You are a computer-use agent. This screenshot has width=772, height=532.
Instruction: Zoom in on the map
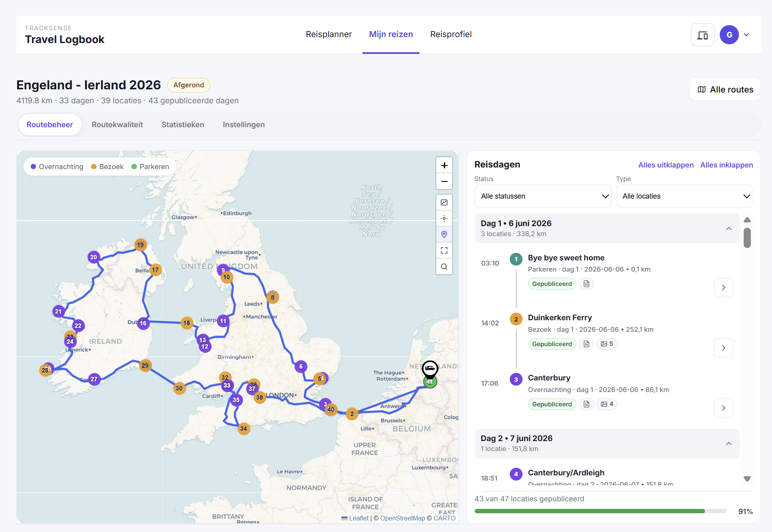[x=444, y=165]
